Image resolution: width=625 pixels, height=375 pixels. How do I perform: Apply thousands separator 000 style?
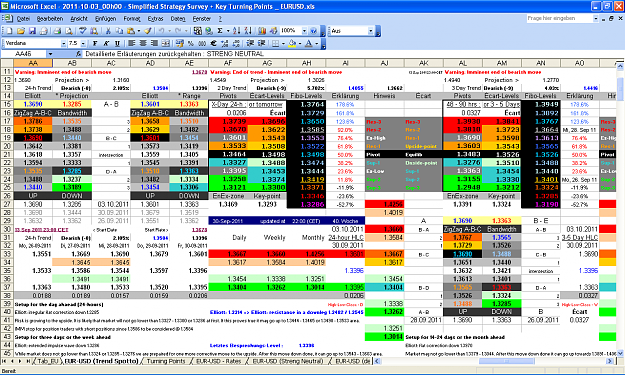[202, 43]
